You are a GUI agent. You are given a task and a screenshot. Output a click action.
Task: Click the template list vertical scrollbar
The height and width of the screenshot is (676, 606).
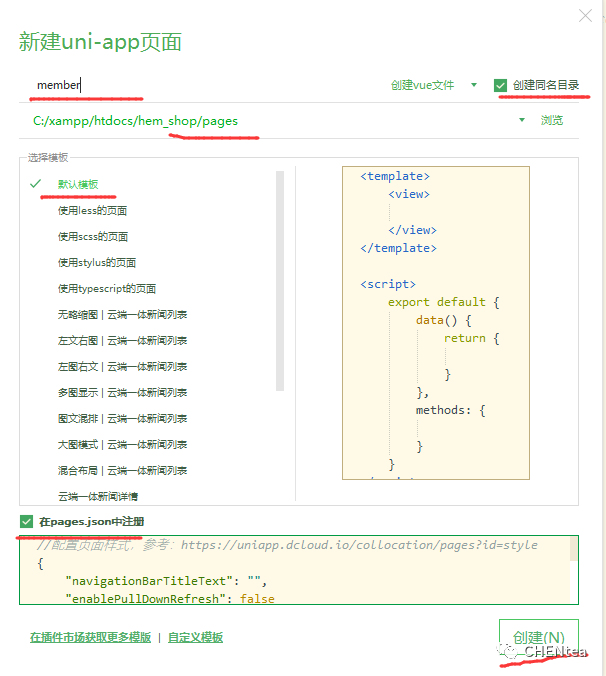[280, 281]
